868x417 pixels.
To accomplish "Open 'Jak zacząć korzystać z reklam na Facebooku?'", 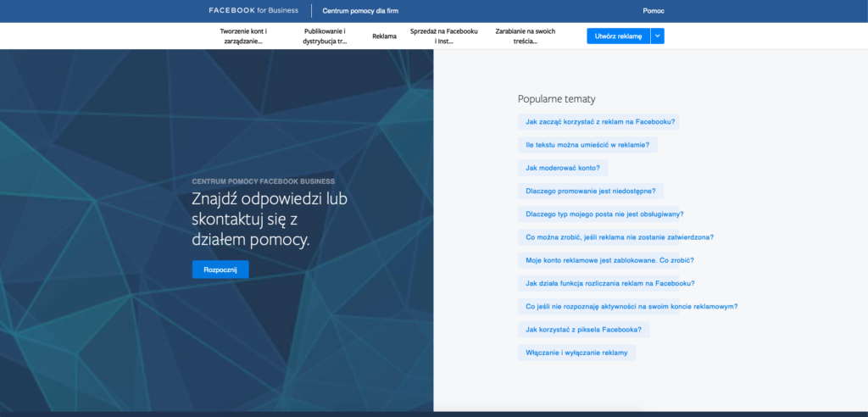I will (x=598, y=122).
